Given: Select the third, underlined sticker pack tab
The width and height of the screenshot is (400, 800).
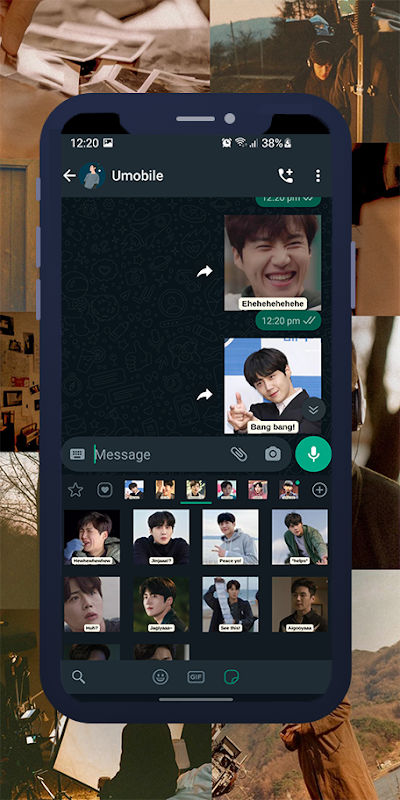Looking at the screenshot, I should tap(196, 490).
